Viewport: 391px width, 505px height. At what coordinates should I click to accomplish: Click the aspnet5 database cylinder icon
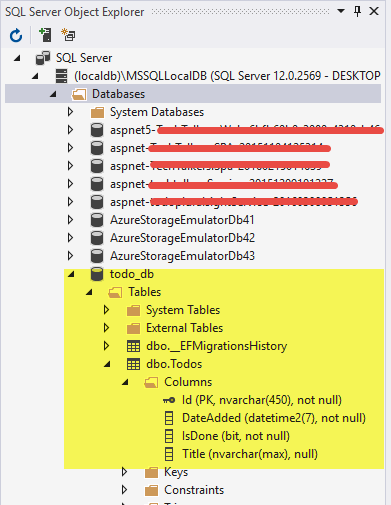click(x=97, y=130)
